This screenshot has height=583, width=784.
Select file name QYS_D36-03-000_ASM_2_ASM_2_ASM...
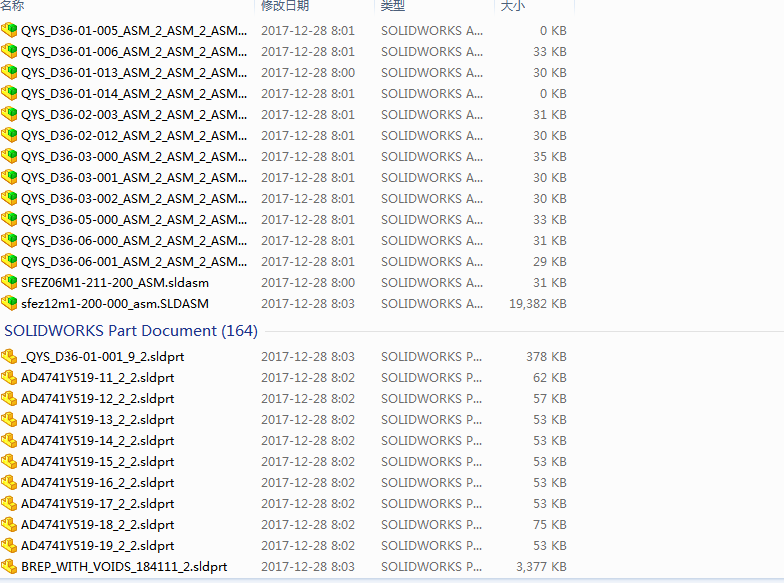tap(134, 156)
